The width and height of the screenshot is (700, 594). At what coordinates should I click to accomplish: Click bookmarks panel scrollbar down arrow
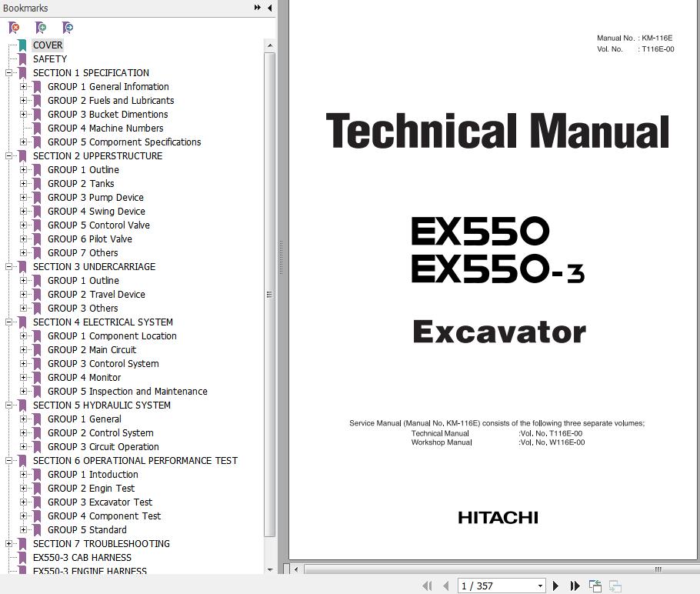270,569
